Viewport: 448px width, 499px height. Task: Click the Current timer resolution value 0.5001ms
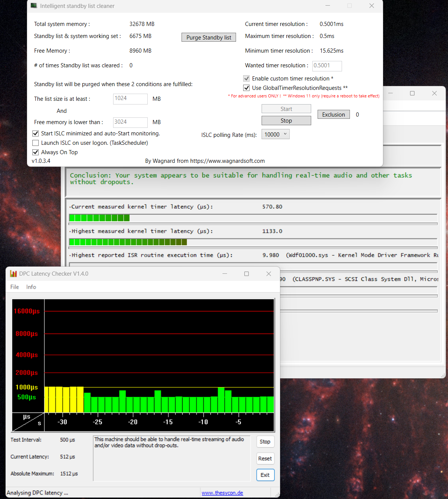331,24
